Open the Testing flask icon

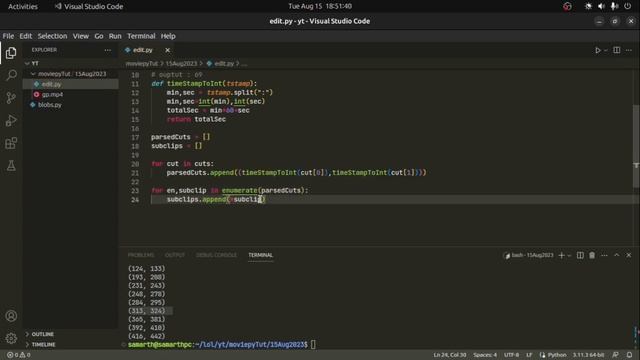[11, 165]
